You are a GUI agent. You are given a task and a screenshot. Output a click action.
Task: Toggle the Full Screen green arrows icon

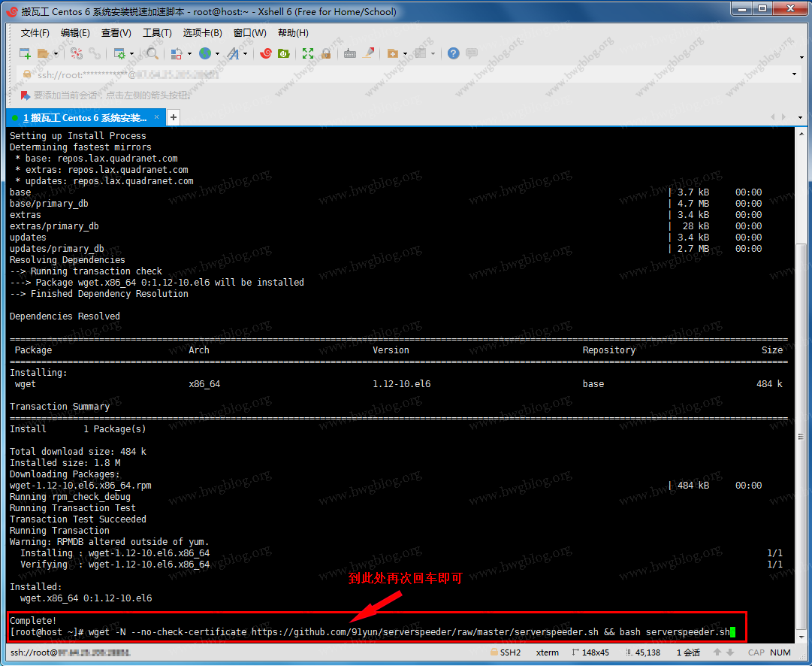[x=308, y=53]
